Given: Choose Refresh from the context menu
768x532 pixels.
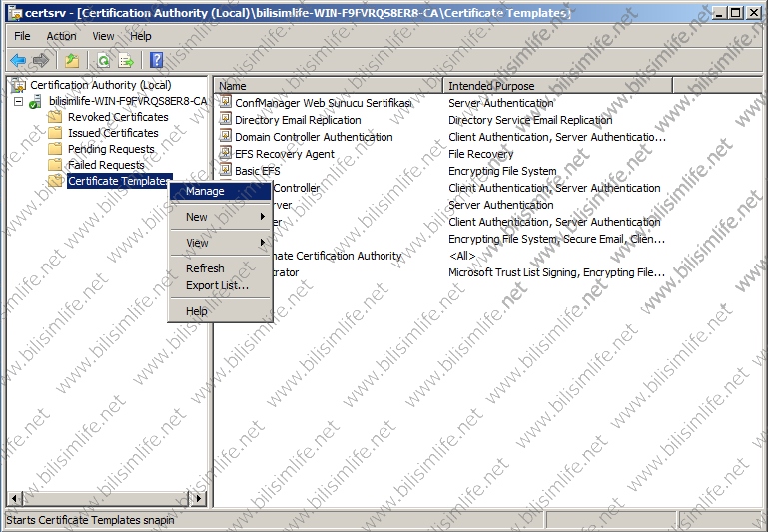Looking at the screenshot, I should pyautogui.click(x=220, y=268).
